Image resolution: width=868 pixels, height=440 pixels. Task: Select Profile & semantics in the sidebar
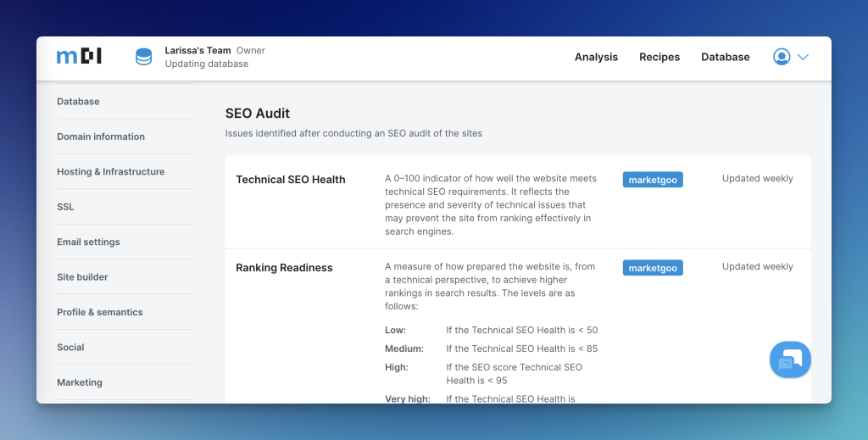[100, 313]
